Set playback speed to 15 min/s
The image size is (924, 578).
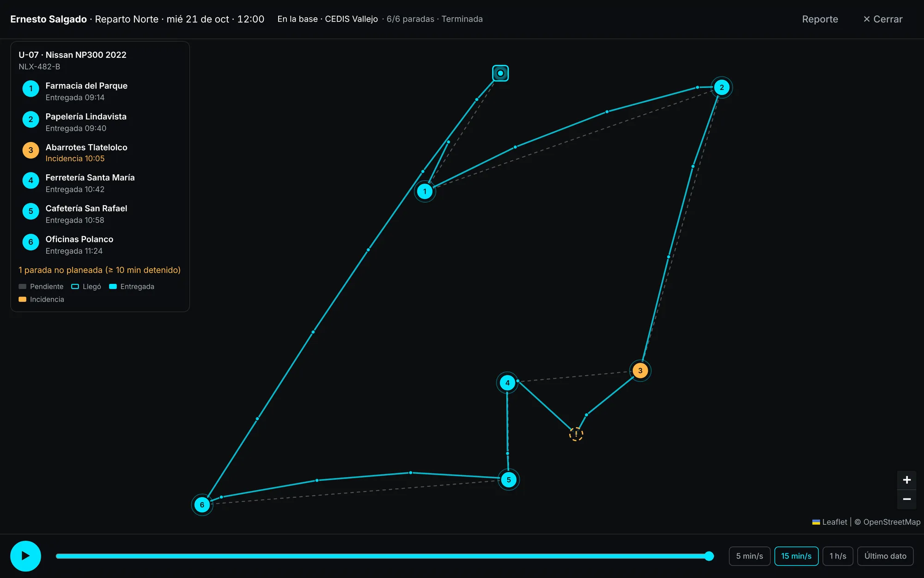pos(796,556)
